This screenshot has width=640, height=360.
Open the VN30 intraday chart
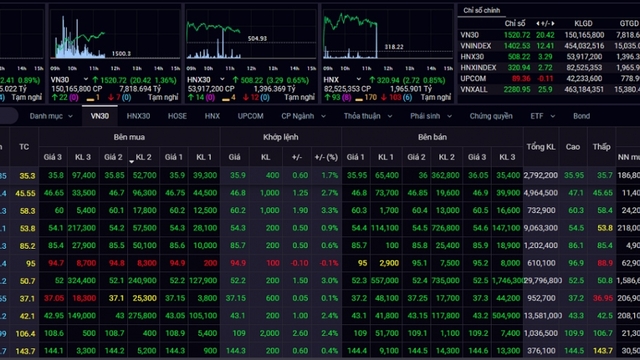pyautogui.click(x=114, y=35)
